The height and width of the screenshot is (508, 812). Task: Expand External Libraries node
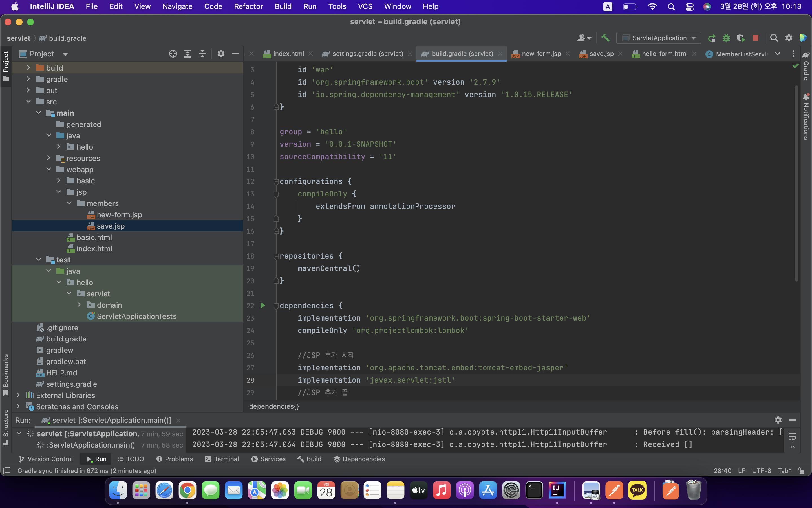tap(18, 395)
